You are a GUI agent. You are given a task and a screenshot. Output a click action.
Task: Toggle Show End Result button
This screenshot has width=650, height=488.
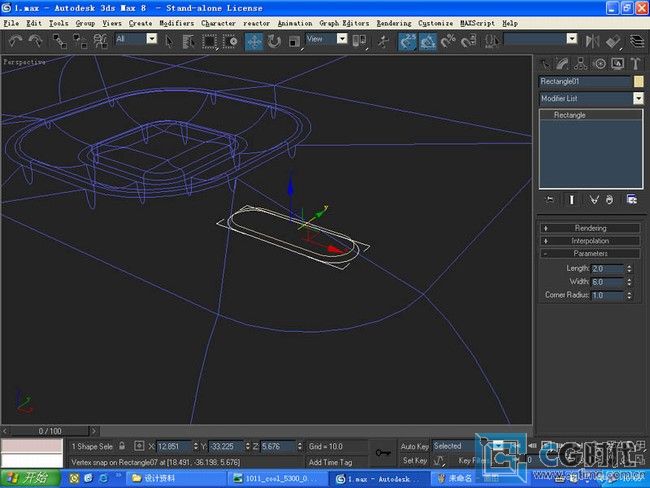pos(572,200)
